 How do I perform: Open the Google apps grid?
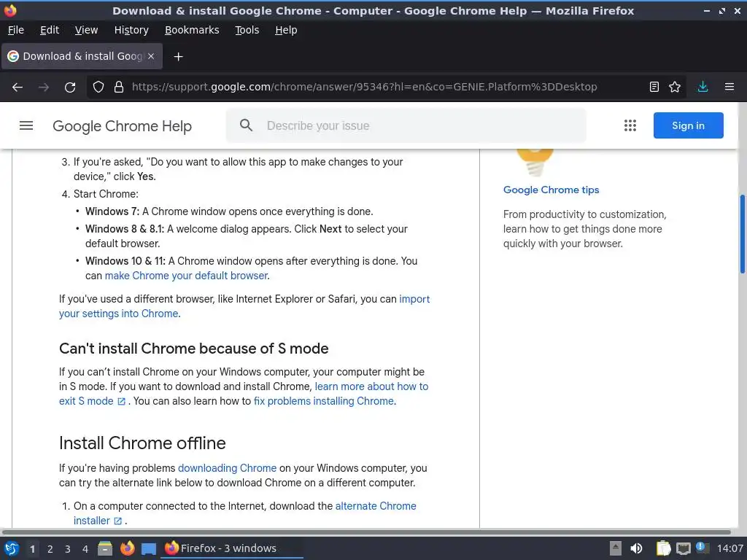(630, 125)
